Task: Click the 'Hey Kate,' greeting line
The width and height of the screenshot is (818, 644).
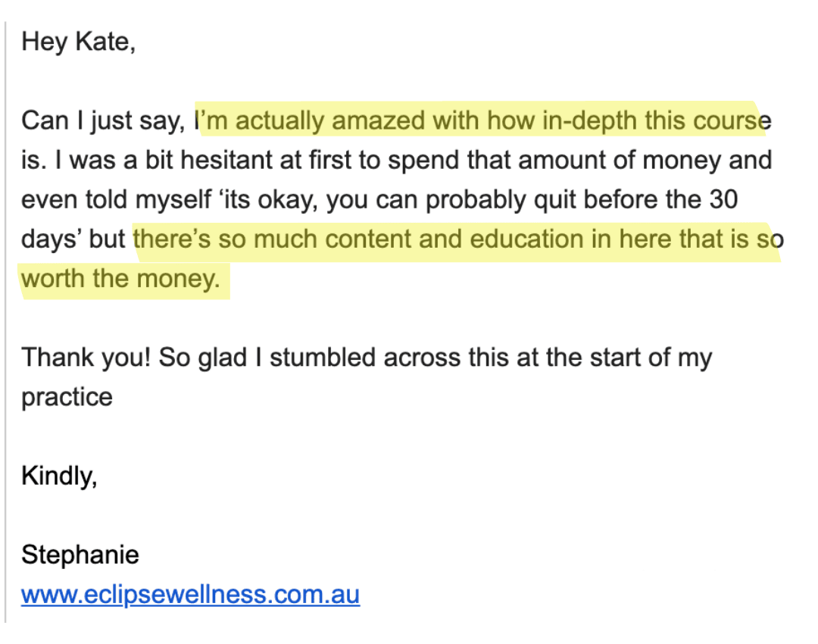Action: tap(78, 42)
